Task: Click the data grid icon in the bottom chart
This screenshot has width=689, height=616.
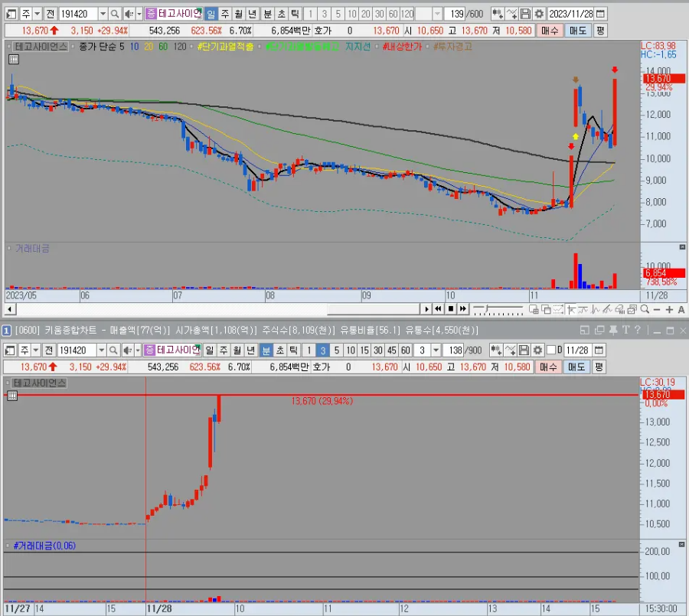Action: coord(12,396)
